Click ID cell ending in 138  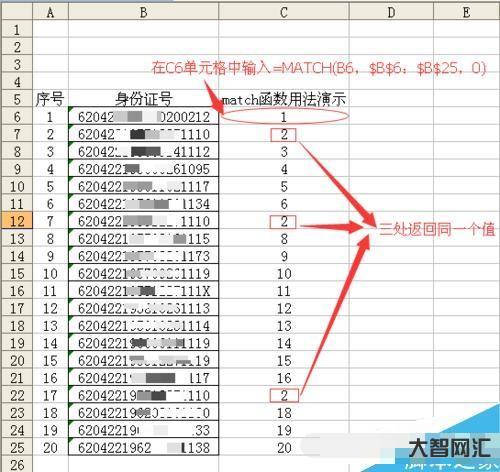point(143,447)
